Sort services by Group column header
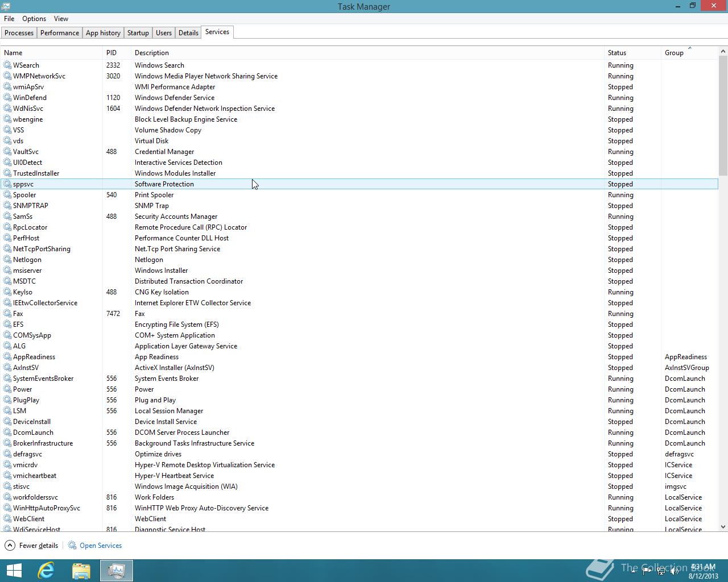This screenshot has width=728, height=582. point(689,53)
